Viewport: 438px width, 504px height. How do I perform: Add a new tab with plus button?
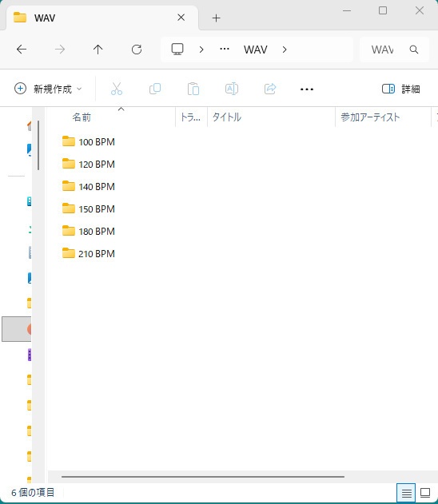pyautogui.click(x=217, y=18)
